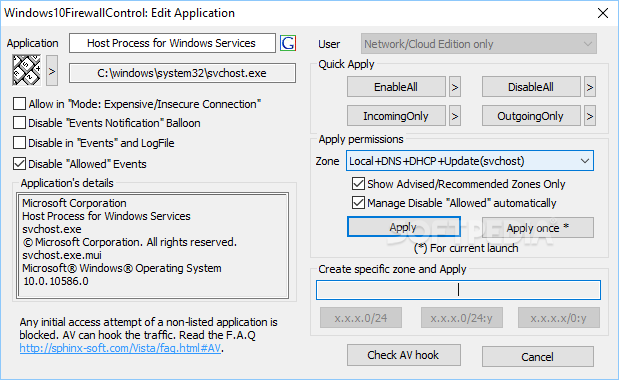Image resolution: width=619 pixels, height=380 pixels.
Task: Click the C:\windows\system32\svchost.exe path button
Action: click(182, 73)
